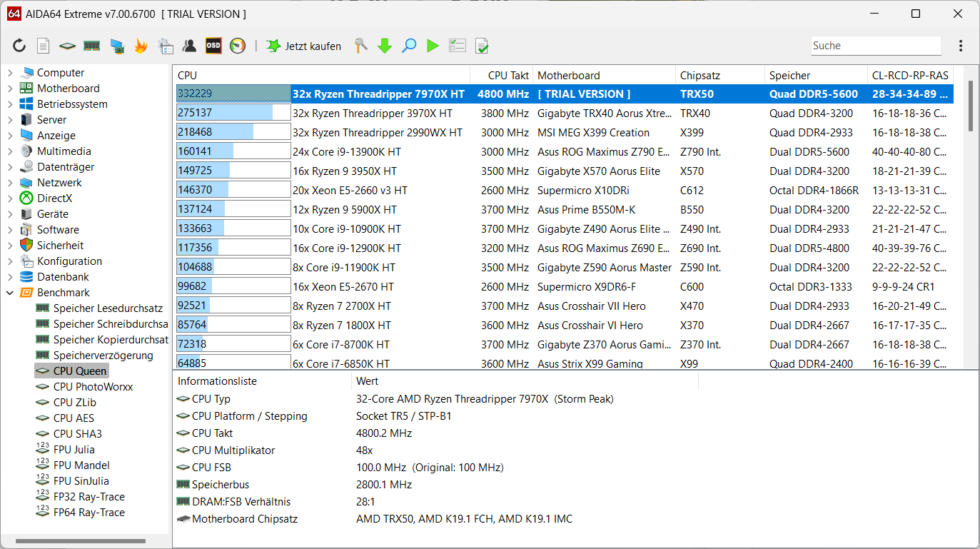
Task: Select the Core i9-13900K HT row
Action: (564, 152)
